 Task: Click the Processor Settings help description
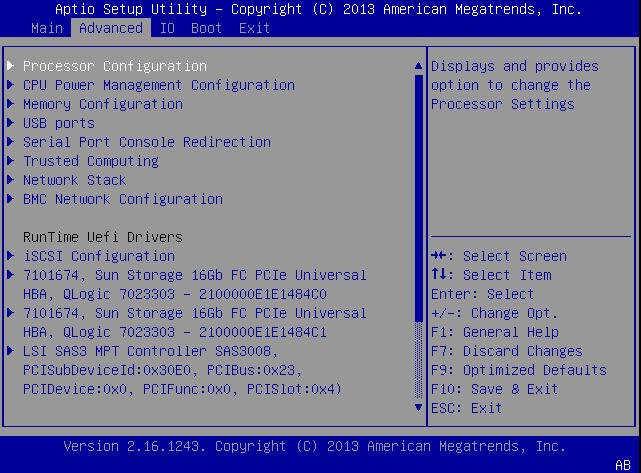click(515, 85)
